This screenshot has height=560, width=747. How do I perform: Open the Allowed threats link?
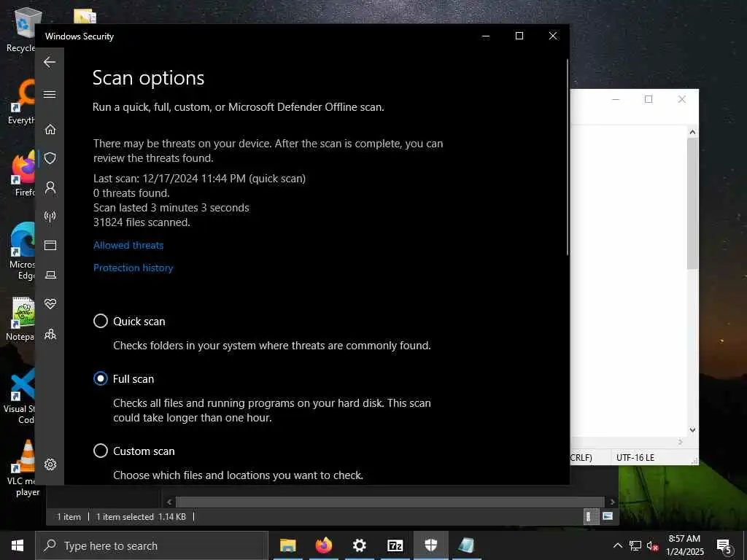coord(128,245)
